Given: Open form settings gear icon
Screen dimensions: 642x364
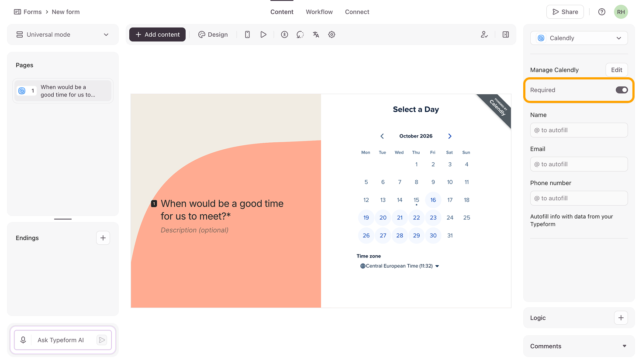Looking at the screenshot, I should point(331,34).
